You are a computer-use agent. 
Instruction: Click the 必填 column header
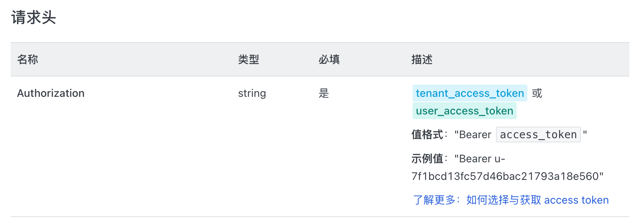click(x=329, y=59)
